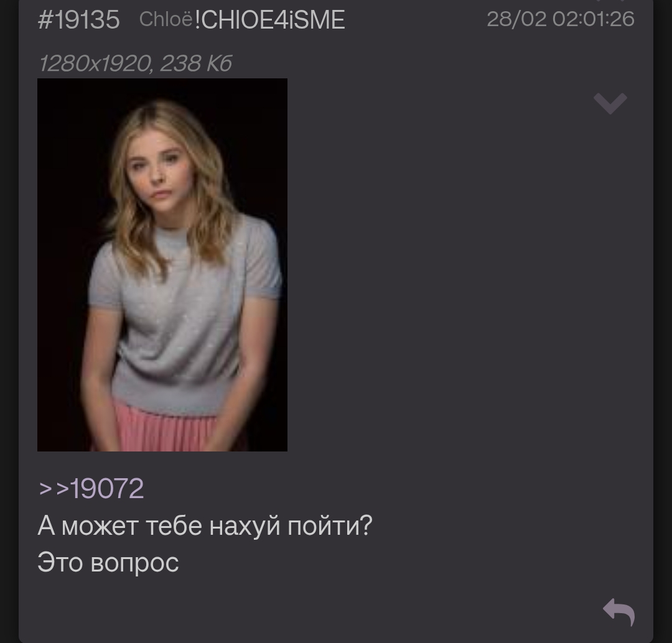The image size is (672, 643).
Task: Click post number #19135
Action: click(79, 20)
